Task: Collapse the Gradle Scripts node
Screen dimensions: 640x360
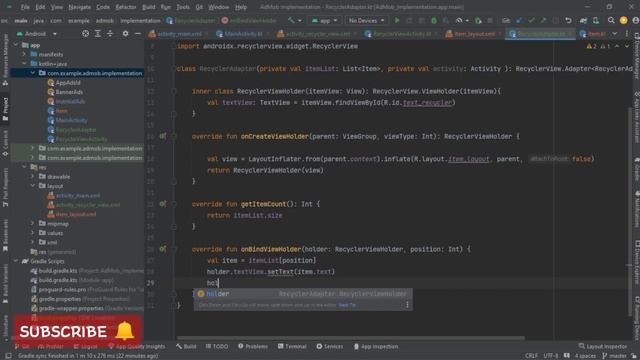Action: 16,261
